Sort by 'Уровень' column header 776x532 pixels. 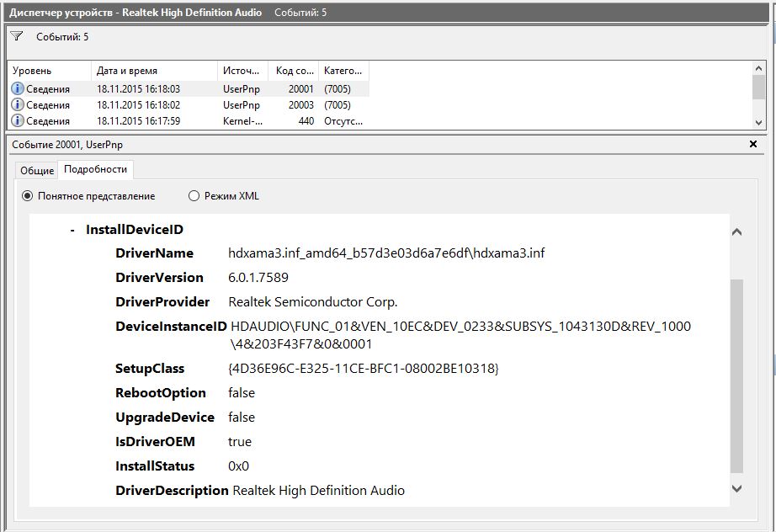(50, 71)
